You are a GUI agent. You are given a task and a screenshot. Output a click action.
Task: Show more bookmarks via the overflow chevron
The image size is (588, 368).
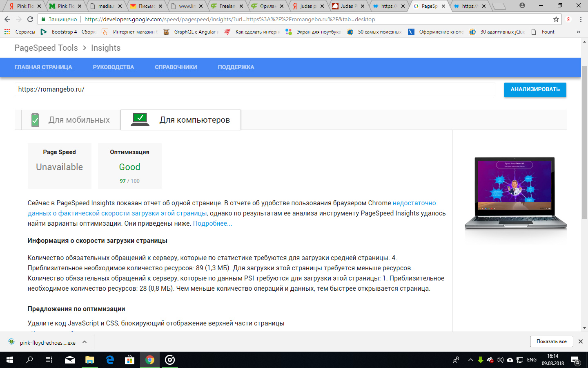pyautogui.click(x=578, y=32)
